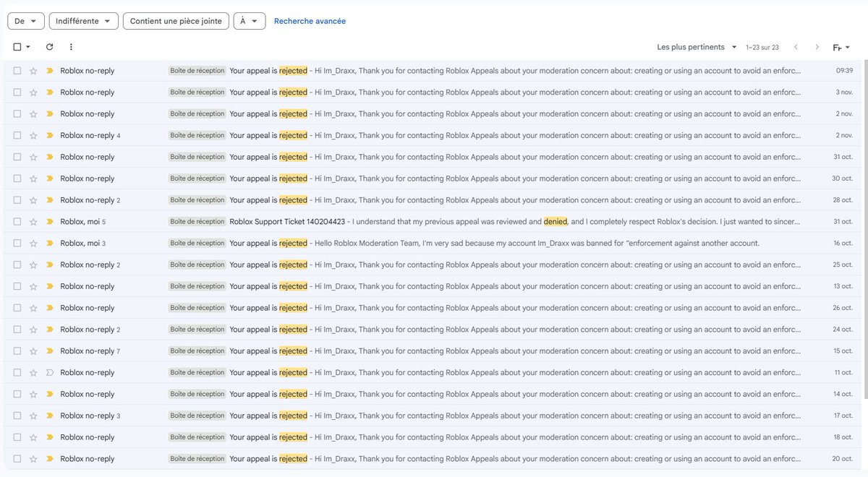Select checkbox for the 14 oct. email
868x477 pixels.
[x=17, y=395]
